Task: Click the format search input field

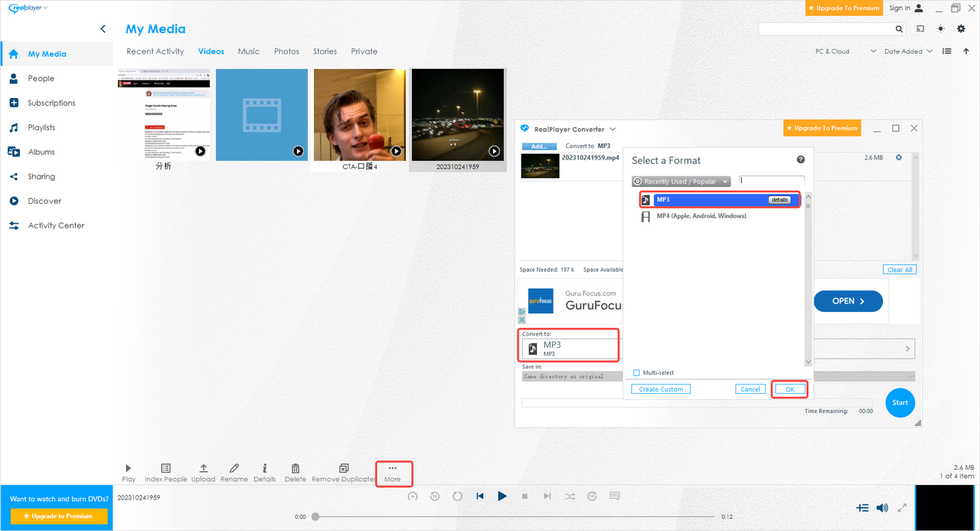Action: 772,182
